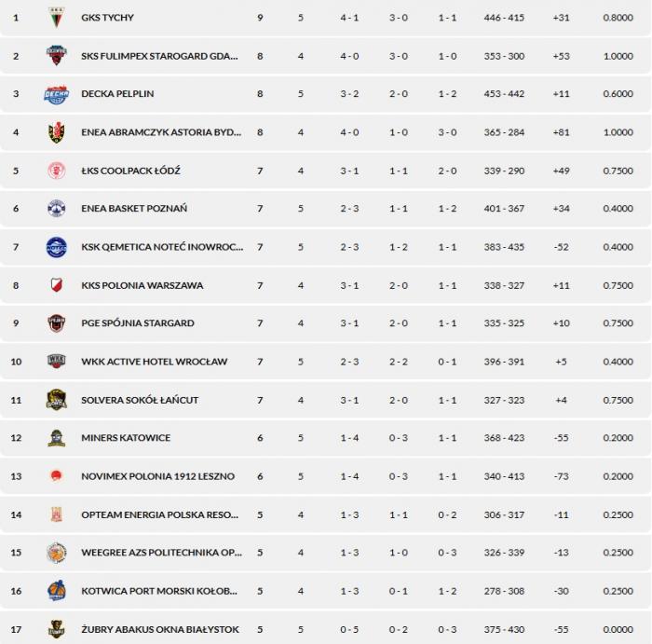
Task: Click the PGE Spójnia Stargard logo
Action: click(57, 323)
